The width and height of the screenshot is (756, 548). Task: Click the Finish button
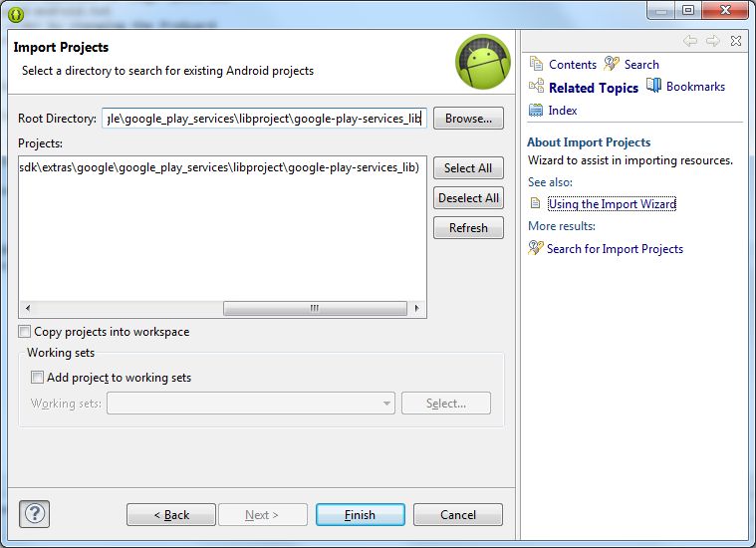tap(361, 515)
